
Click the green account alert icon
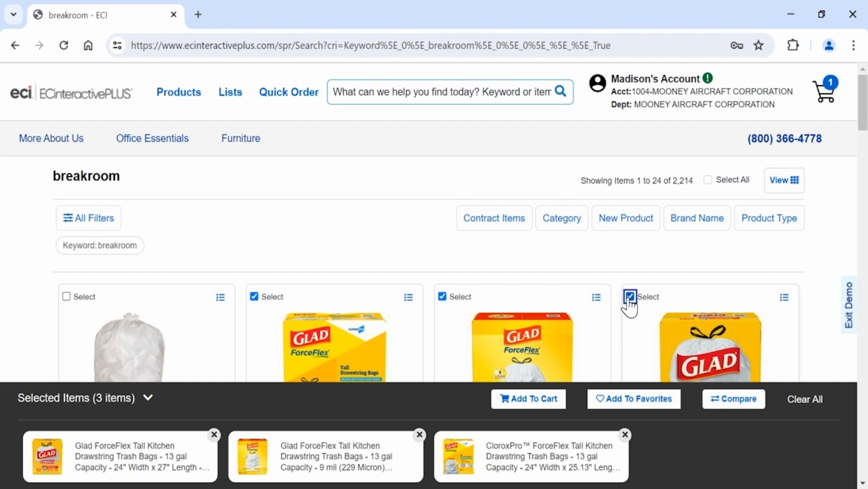(707, 78)
